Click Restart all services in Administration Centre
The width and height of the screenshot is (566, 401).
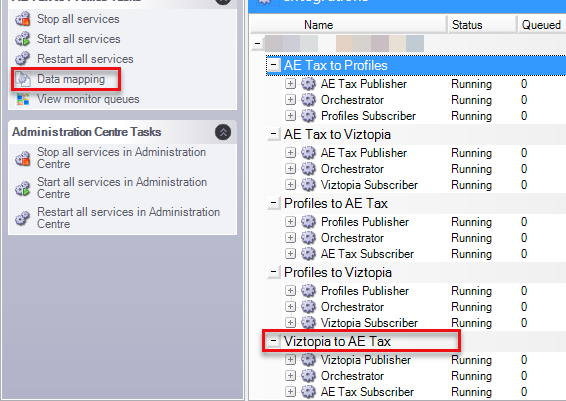pos(129,218)
